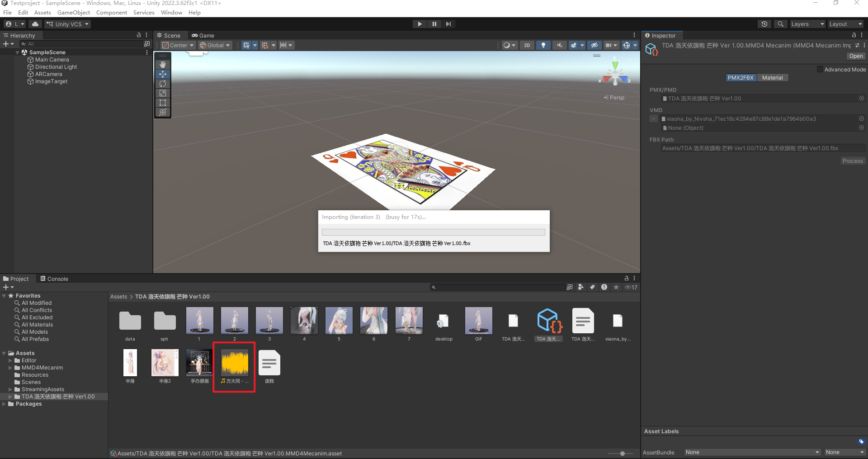
Task: Toggle 2D view mode in Scene
Action: pyautogui.click(x=527, y=45)
